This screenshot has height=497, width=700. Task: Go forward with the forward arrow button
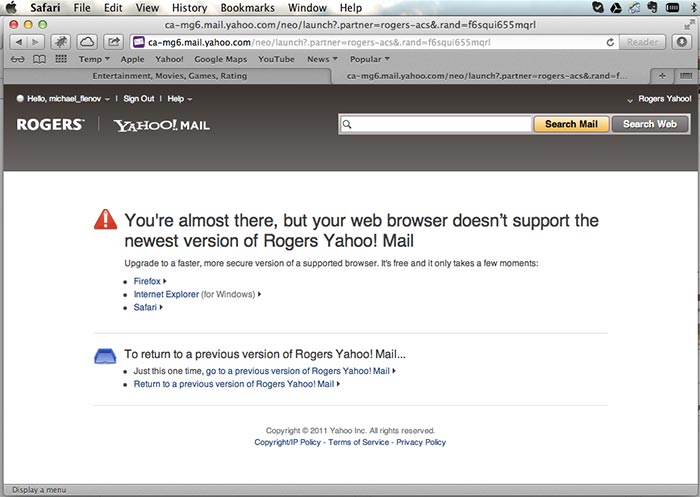[35, 42]
